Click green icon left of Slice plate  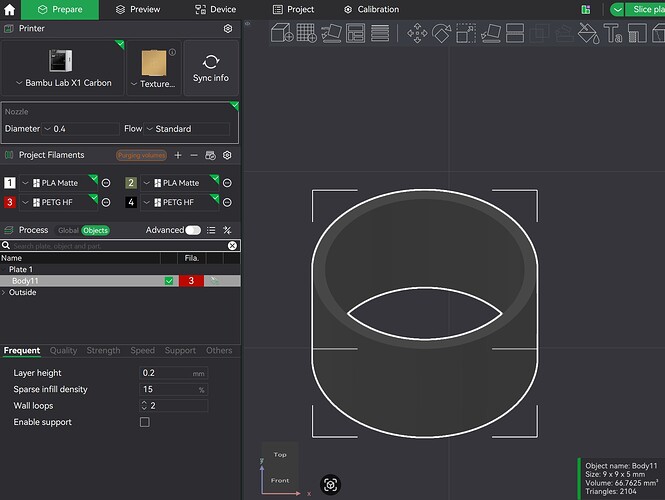586,9
